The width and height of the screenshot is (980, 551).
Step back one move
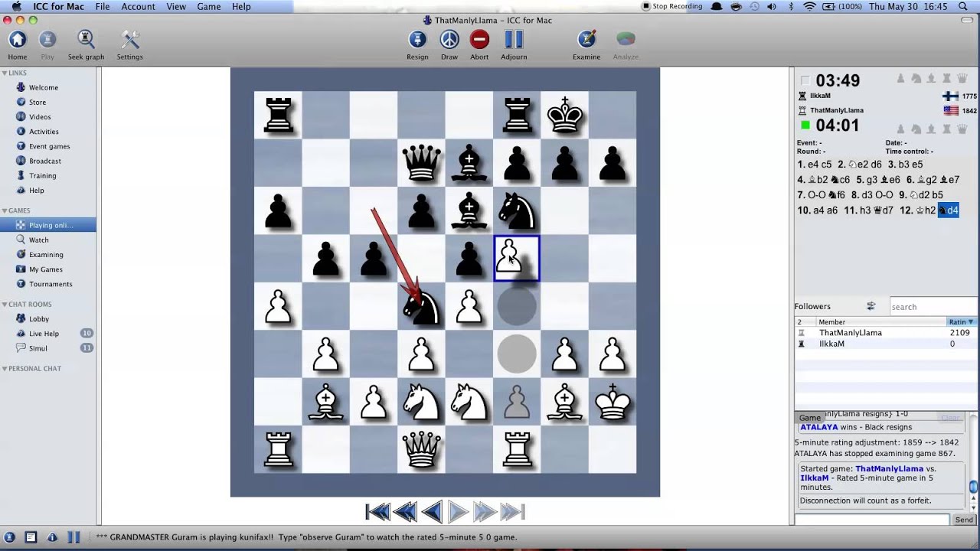click(x=431, y=511)
